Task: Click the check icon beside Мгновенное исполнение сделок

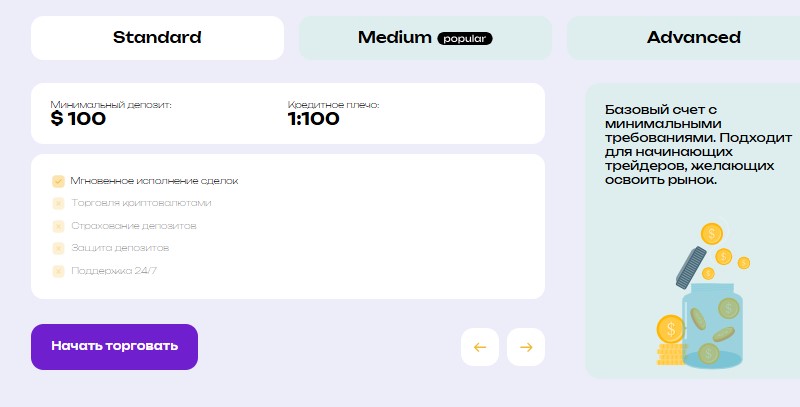Action: point(58,181)
